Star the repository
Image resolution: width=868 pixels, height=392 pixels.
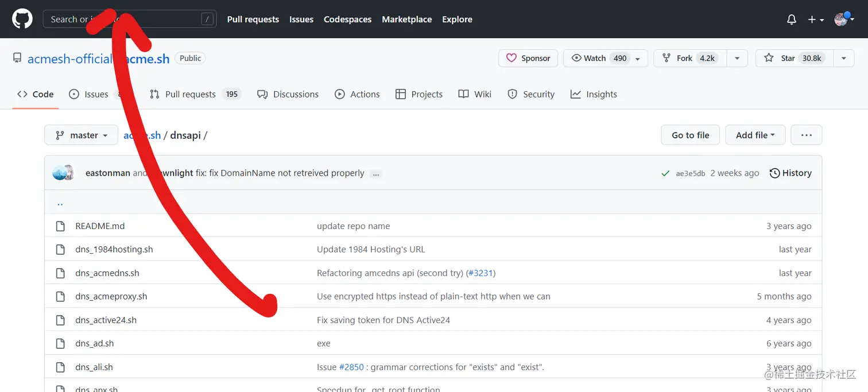tap(794, 58)
